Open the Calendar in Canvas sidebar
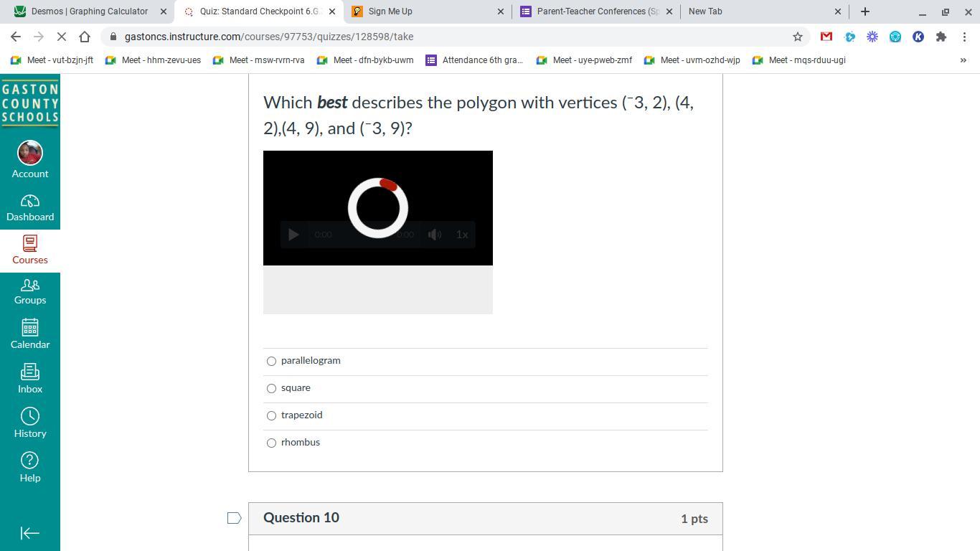Image resolution: width=980 pixels, height=551 pixels. (30, 334)
